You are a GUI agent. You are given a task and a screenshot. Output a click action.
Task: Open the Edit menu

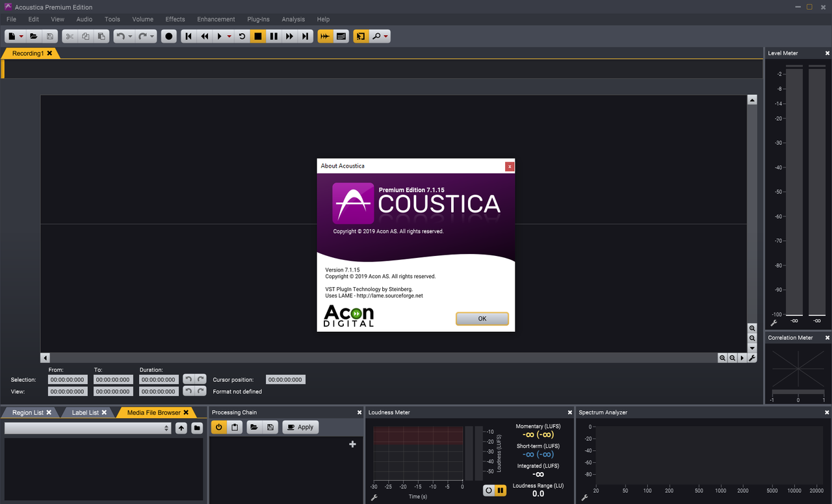click(34, 19)
